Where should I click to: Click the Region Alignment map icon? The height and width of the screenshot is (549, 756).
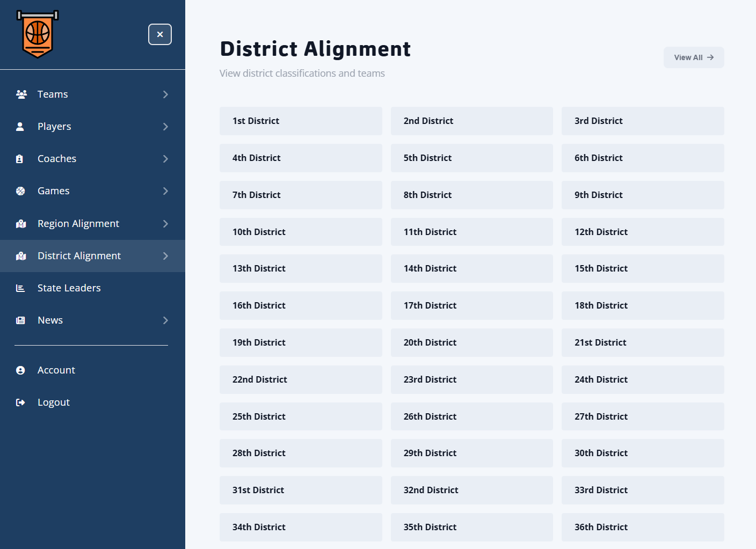[x=21, y=224]
